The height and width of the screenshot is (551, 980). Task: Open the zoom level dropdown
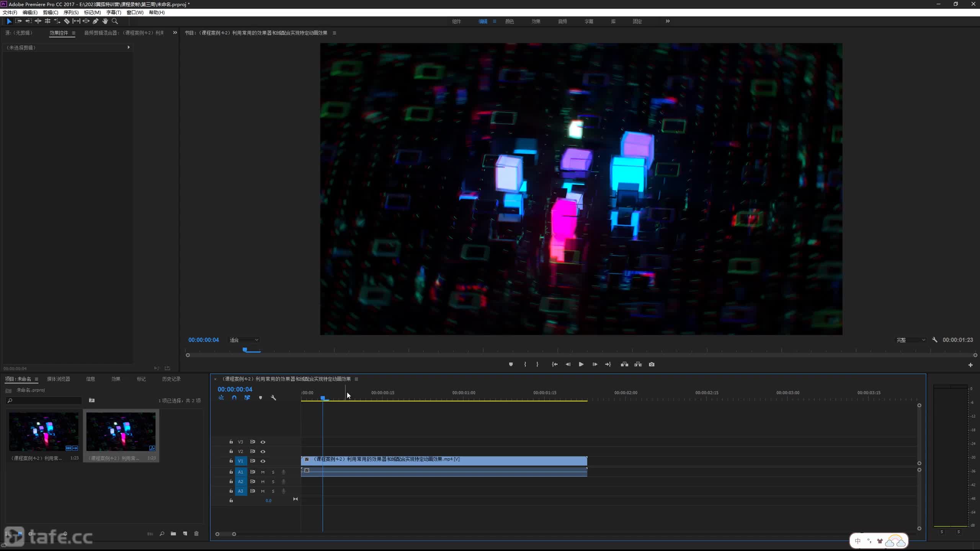244,340
